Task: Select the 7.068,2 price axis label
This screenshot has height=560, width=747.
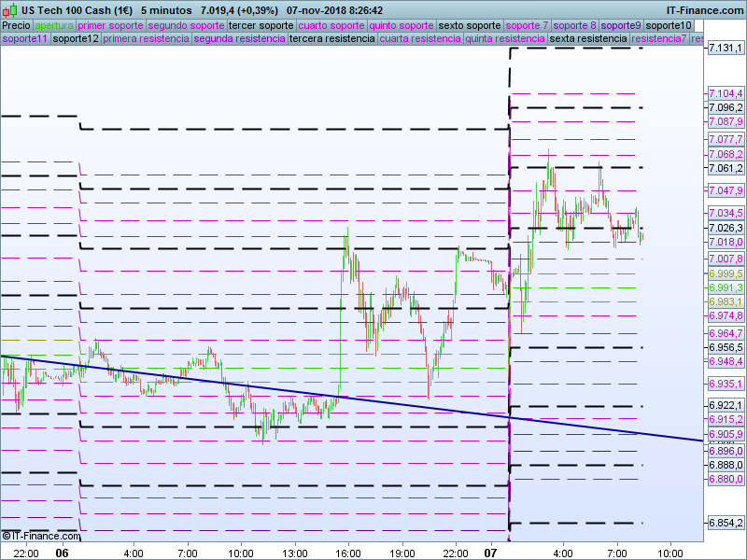Action: tap(726, 154)
